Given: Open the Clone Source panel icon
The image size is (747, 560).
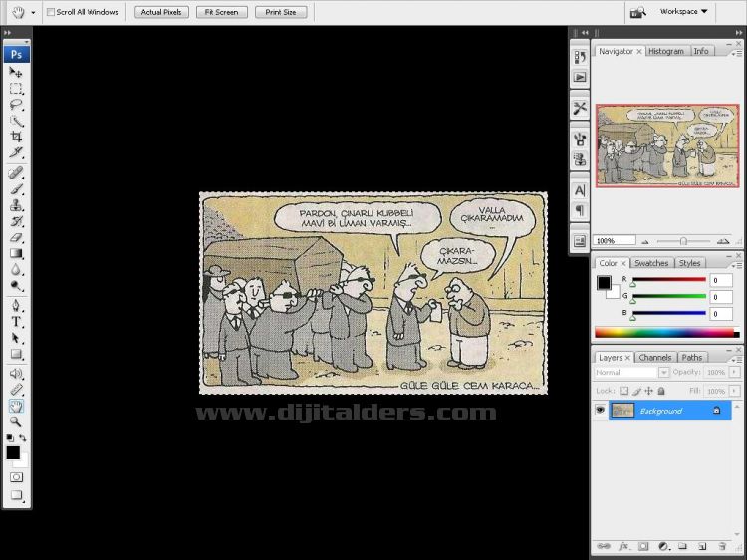Looking at the screenshot, I should 580,159.
